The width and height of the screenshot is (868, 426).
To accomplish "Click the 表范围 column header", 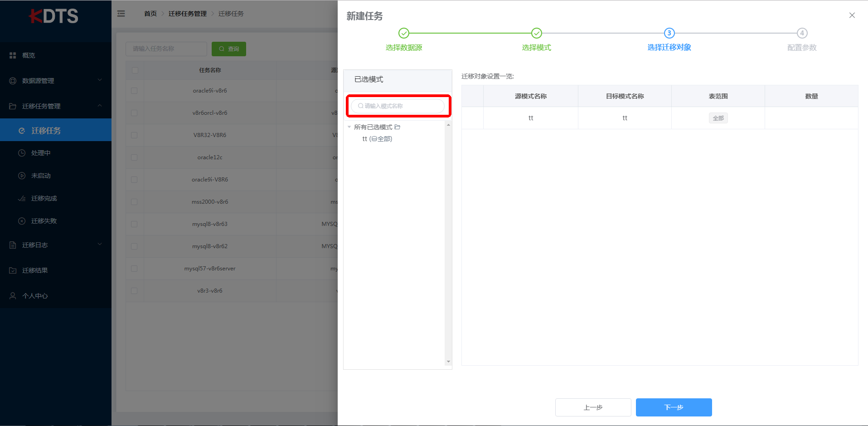I will 718,96.
